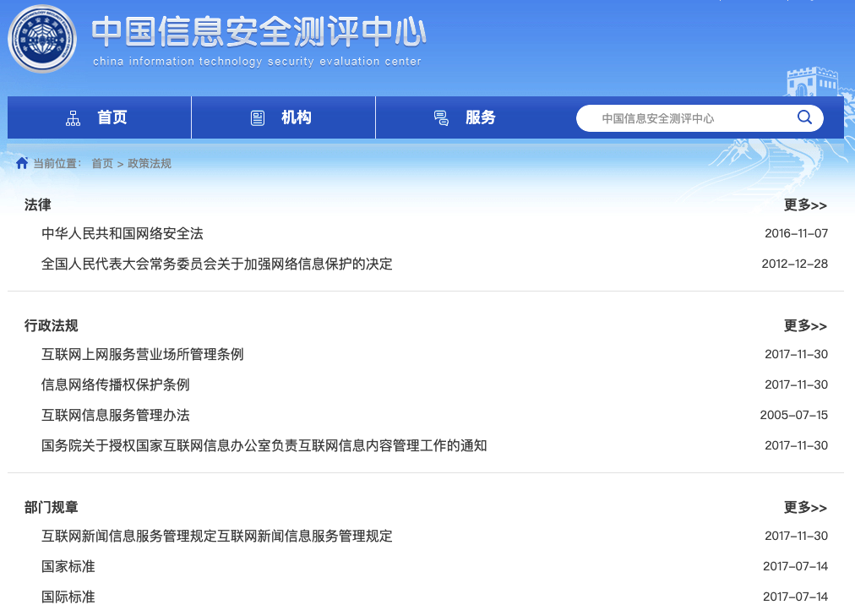Open 信息网络传播权保护条例 link
Image resolution: width=855 pixels, height=616 pixels.
(116, 384)
